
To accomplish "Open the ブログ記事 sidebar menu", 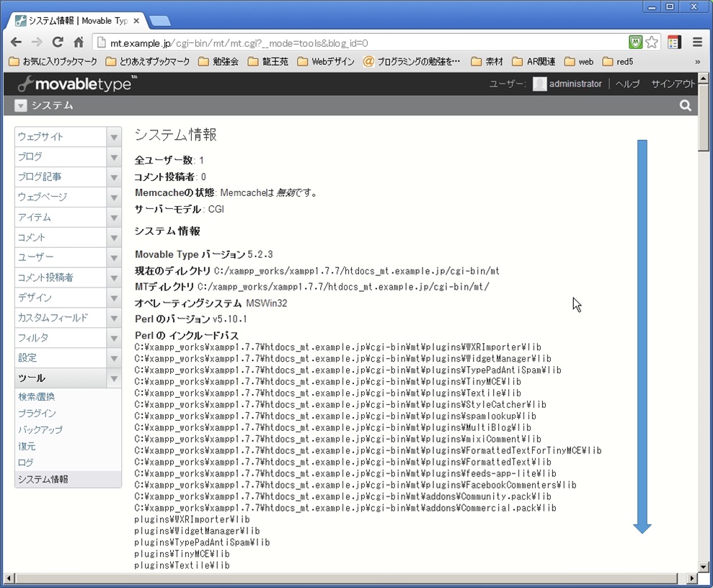I will (x=61, y=177).
